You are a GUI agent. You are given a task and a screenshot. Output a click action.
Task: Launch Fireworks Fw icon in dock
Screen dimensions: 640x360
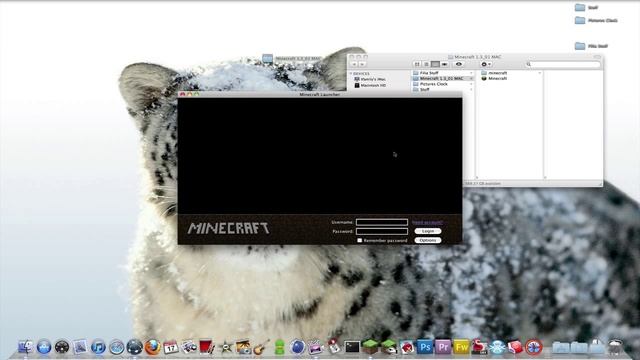[461, 347]
